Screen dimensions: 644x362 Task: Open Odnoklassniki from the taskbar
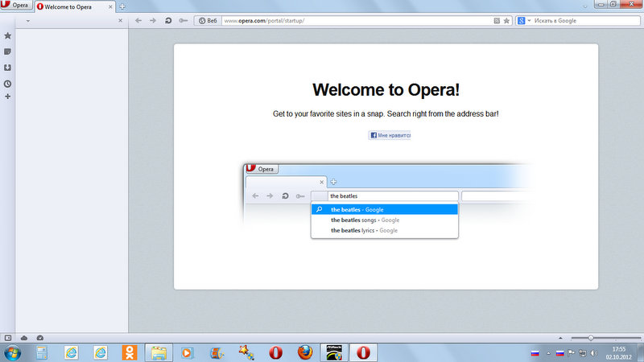coord(130,353)
